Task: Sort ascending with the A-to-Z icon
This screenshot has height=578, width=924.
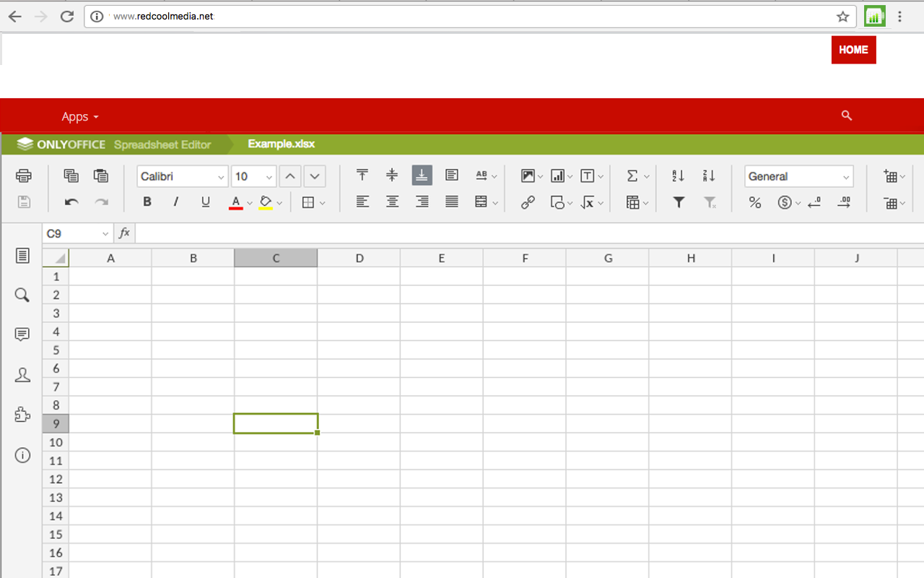Action: pos(678,176)
